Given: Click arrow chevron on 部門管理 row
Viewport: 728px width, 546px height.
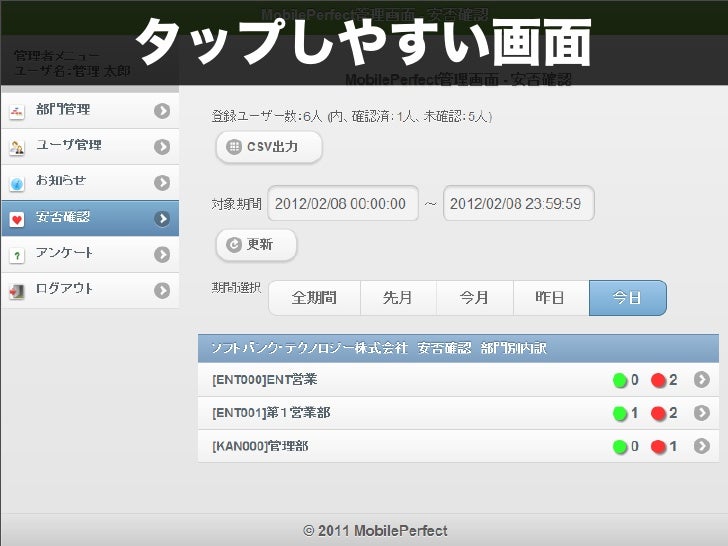Looking at the screenshot, I should (162, 111).
